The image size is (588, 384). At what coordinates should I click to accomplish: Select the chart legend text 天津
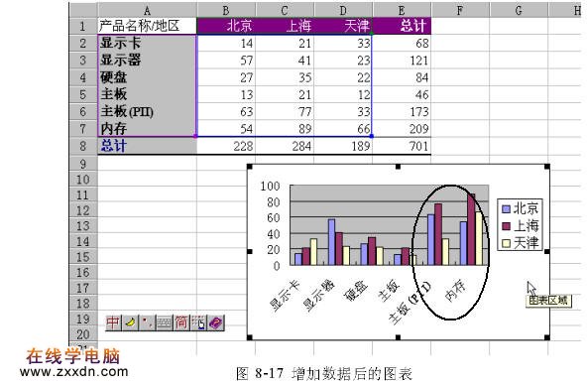point(526,243)
